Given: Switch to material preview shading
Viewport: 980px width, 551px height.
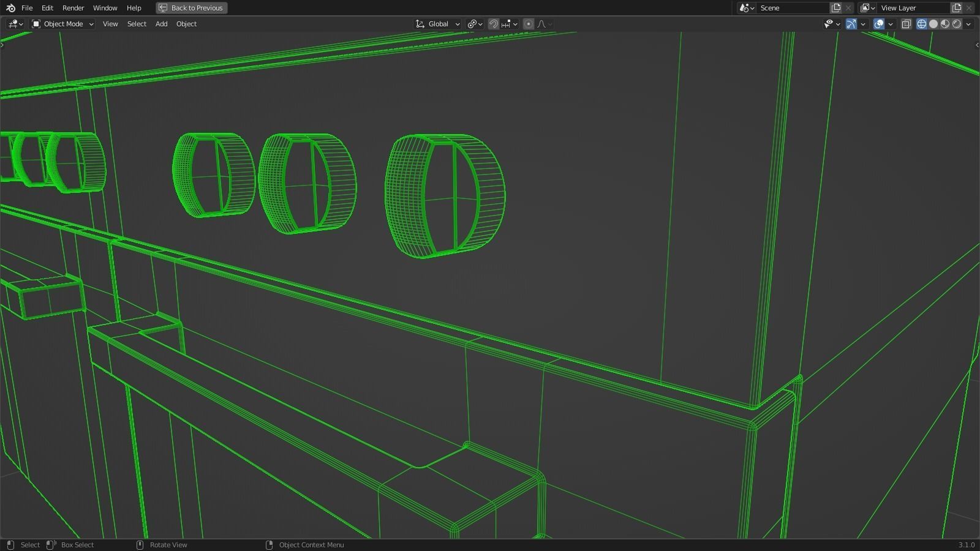Looking at the screenshot, I should (x=945, y=24).
